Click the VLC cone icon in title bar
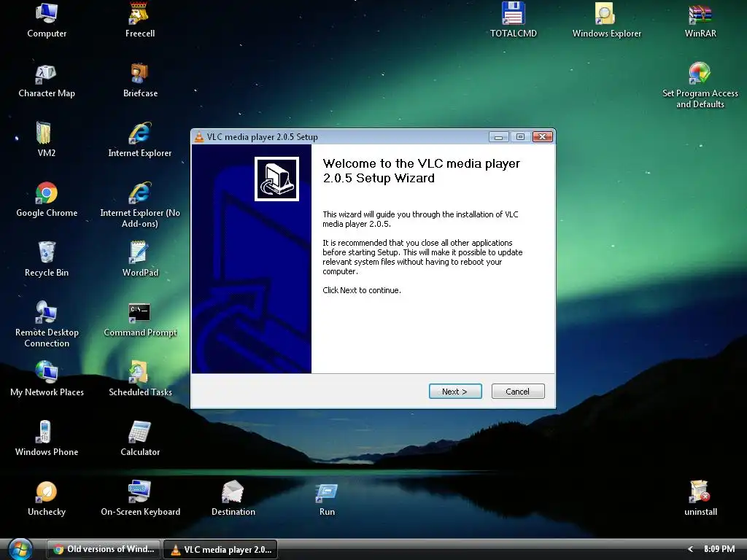The width and height of the screenshot is (747, 560). pos(199,137)
